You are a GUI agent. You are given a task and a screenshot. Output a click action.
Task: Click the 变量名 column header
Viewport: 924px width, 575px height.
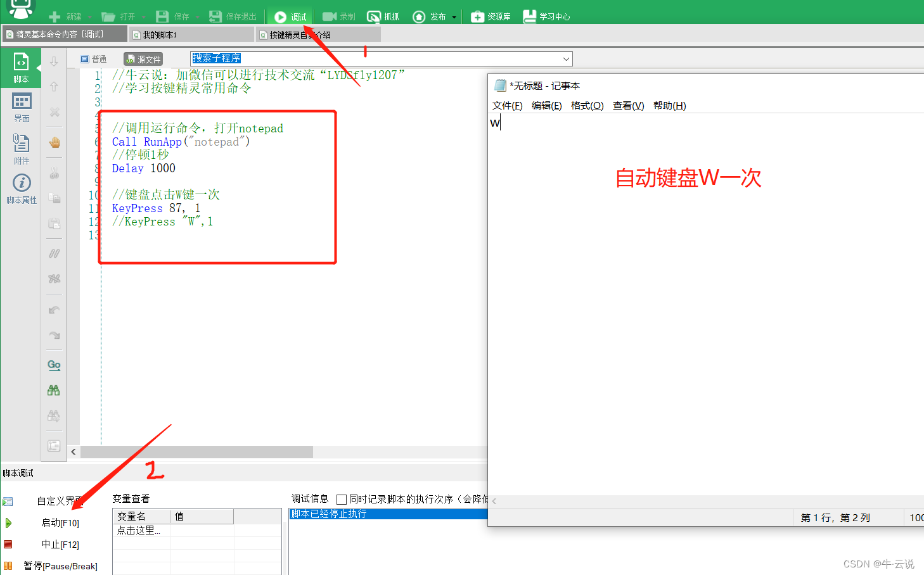pyautogui.click(x=142, y=516)
